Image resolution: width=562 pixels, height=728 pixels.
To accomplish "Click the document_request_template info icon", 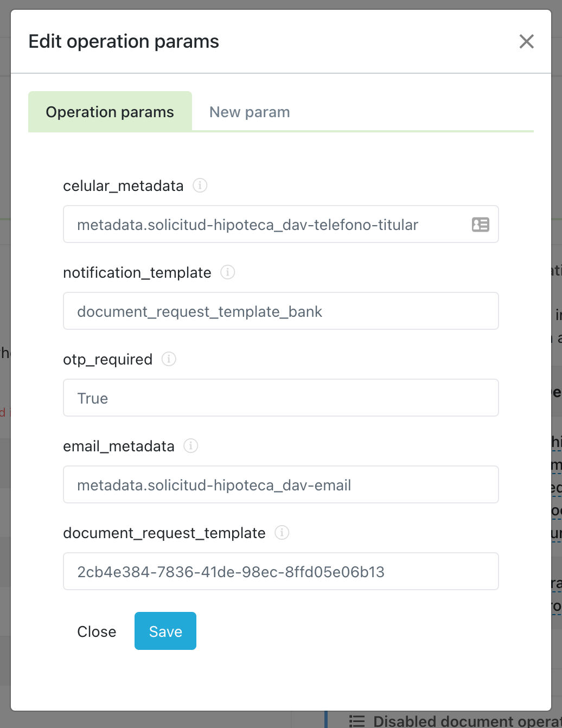I will tap(282, 533).
